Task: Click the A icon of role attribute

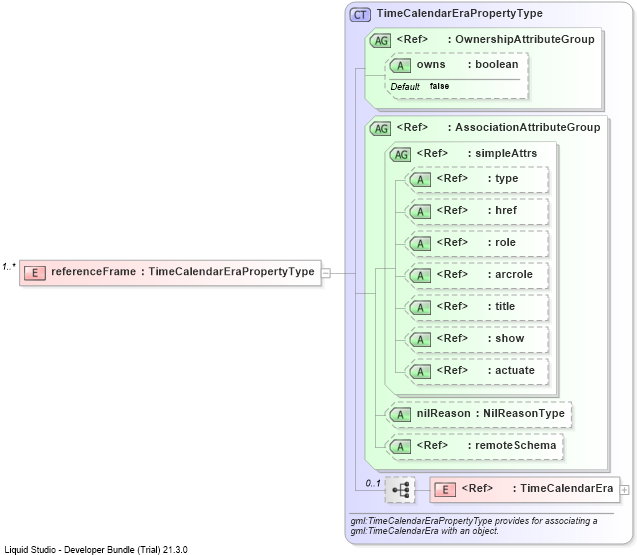Action: 420,244
